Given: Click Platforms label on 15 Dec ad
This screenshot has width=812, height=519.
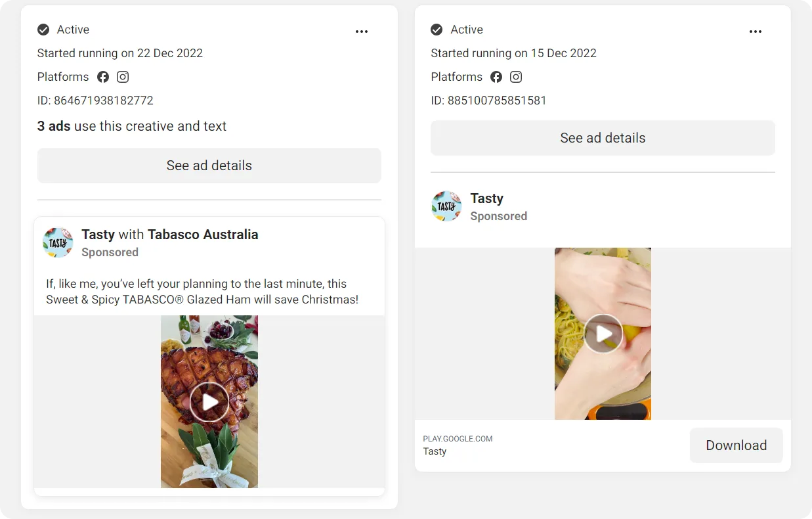Looking at the screenshot, I should click(456, 77).
